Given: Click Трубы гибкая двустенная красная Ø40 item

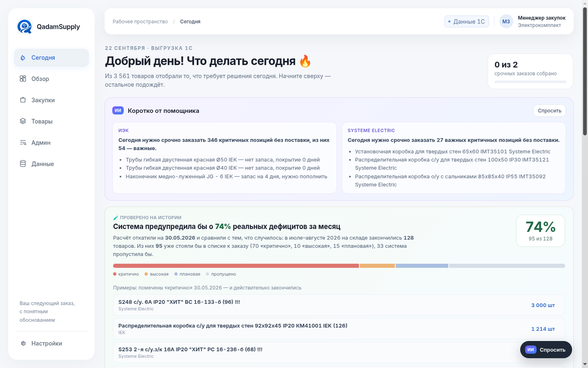Looking at the screenshot, I should 222,168.
